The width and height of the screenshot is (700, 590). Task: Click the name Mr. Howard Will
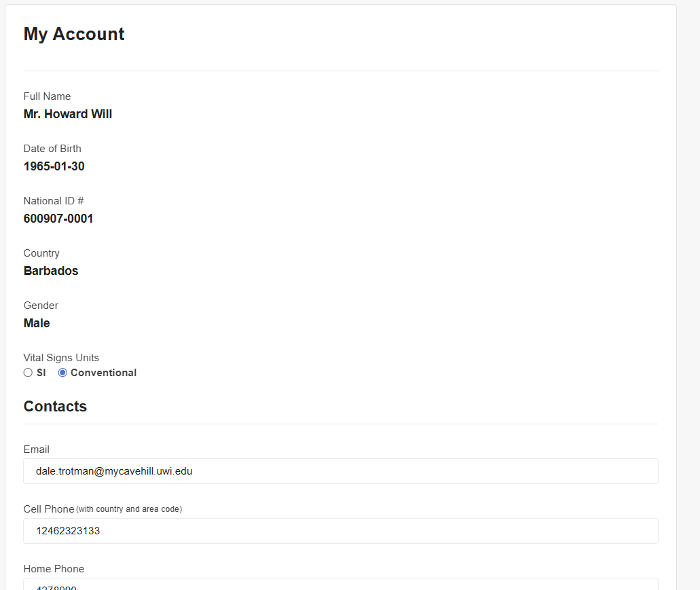pyautogui.click(x=68, y=114)
